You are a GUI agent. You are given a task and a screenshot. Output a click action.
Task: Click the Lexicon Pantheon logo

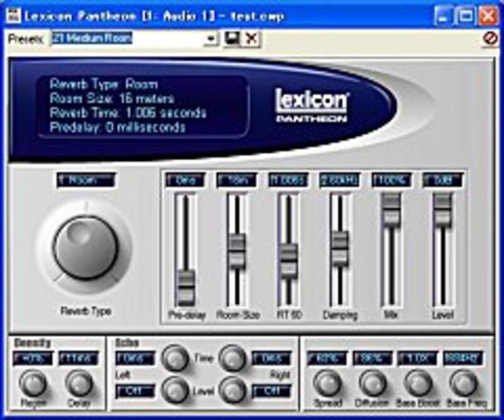311,105
